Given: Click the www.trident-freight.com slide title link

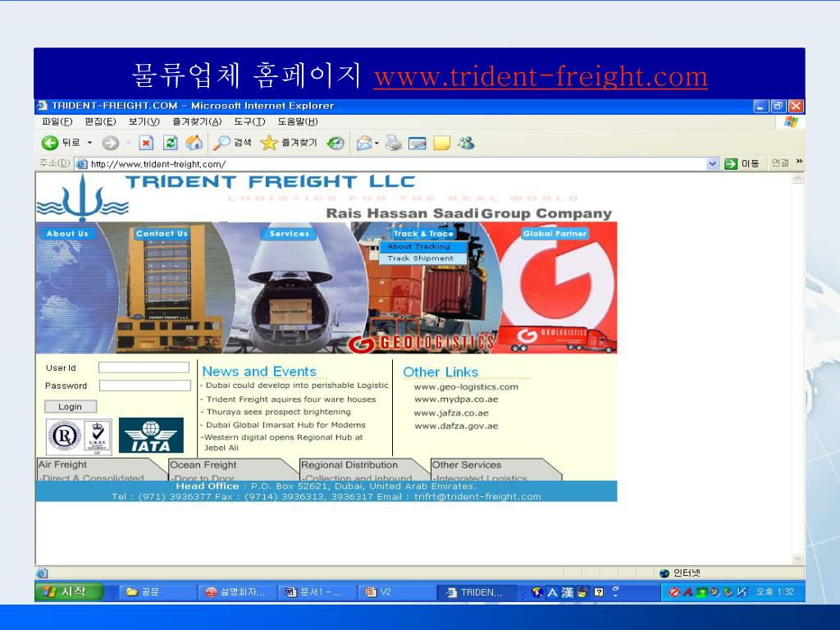Looking at the screenshot, I should 541,76.
